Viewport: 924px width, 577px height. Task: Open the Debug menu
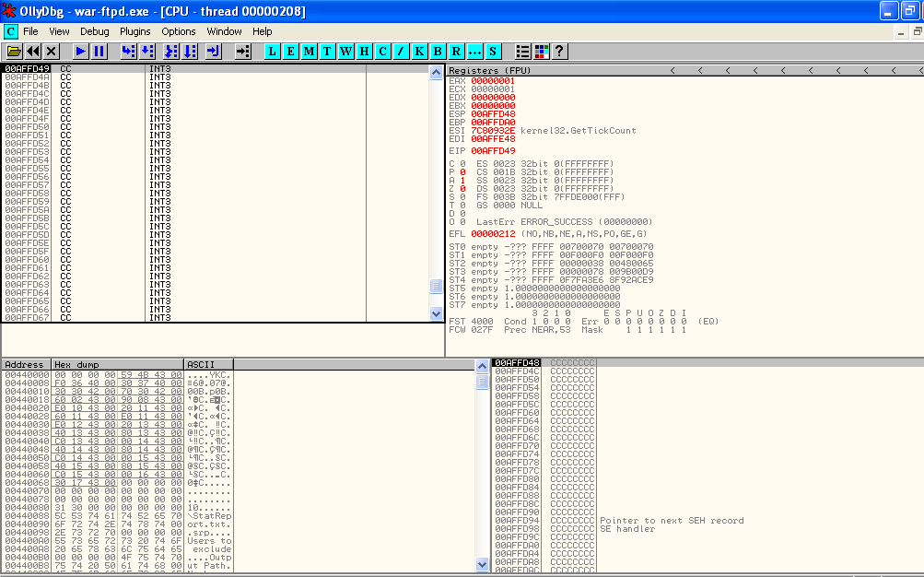click(94, 31)
